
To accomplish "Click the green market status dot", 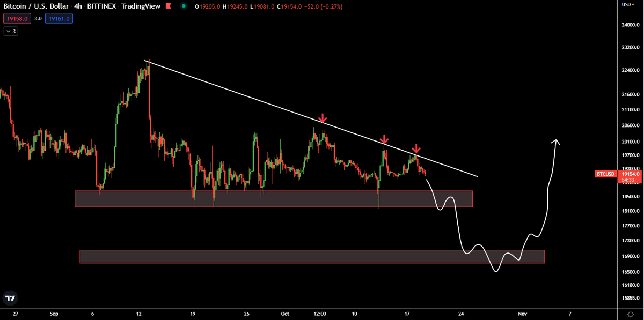I will 184,6.
